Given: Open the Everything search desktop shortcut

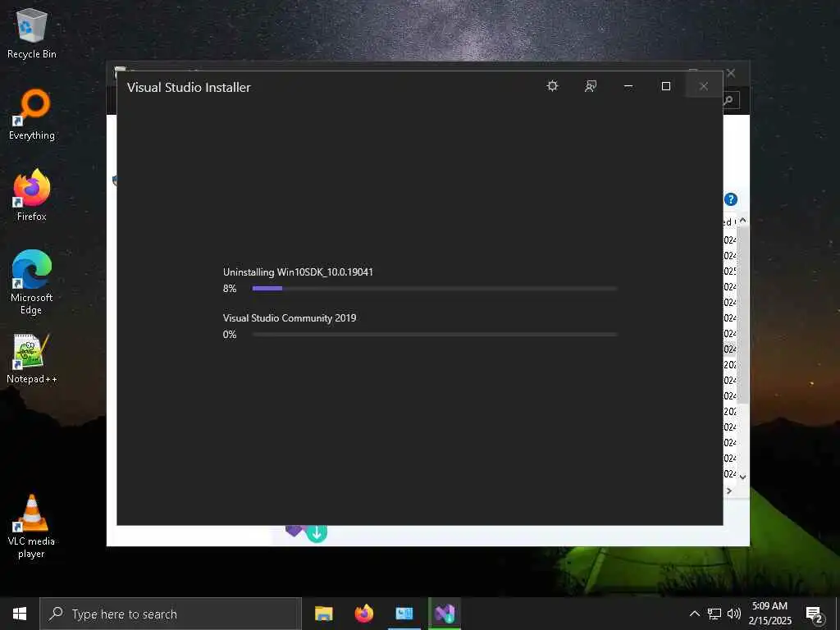Looking at the screenshot, I should (32, 115).
